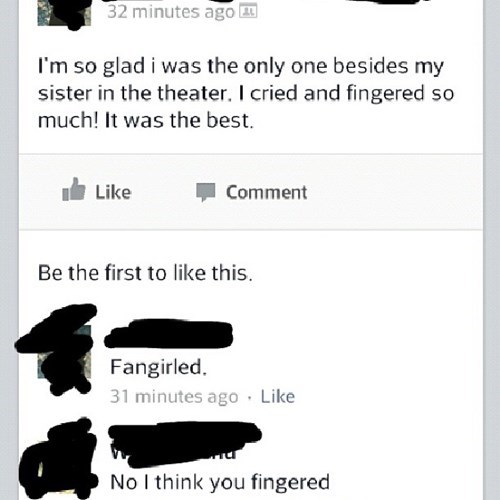Click the friends audience icon beside the timestamp

[x=249, y=11]
